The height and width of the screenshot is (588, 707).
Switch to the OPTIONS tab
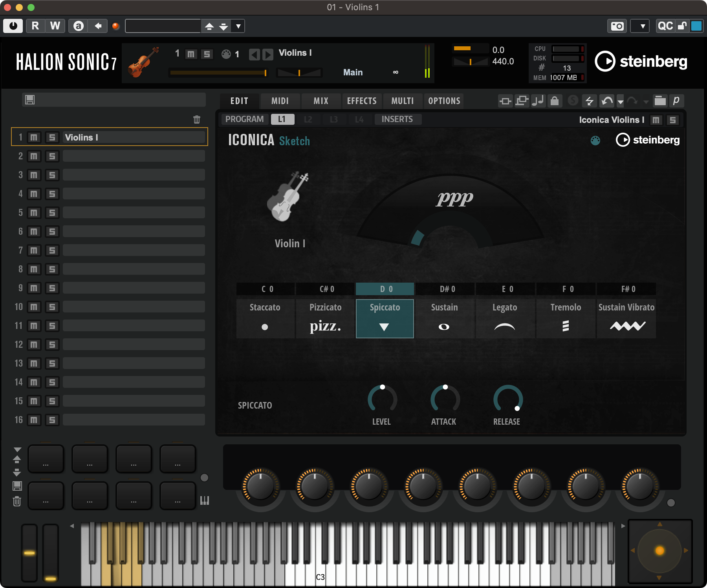444,101
